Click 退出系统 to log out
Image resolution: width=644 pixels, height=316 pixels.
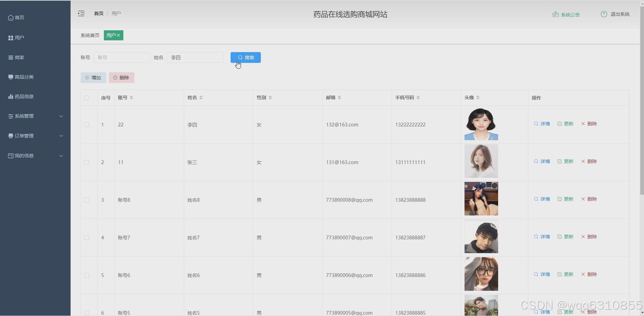click(615, 14)
